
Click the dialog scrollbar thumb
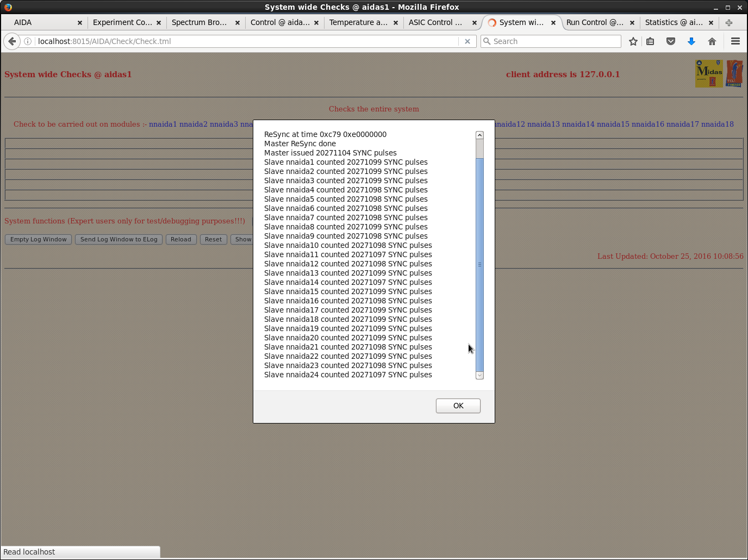[479, 265]
